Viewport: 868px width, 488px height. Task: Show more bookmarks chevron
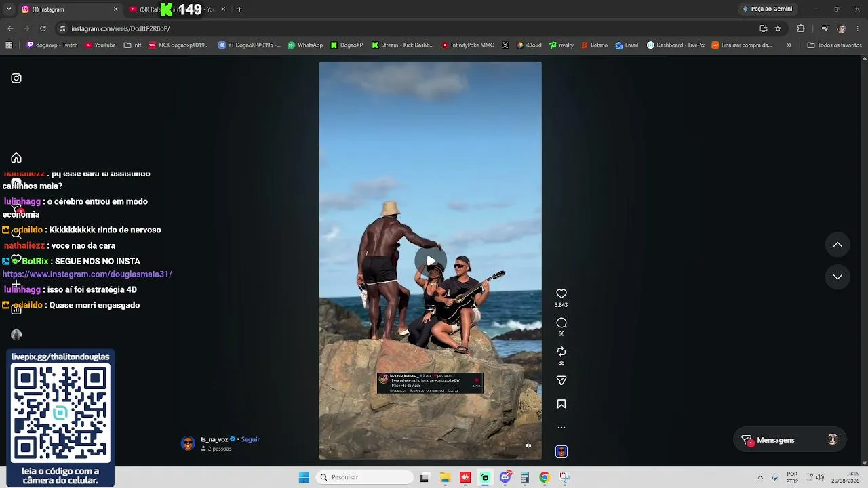(x=789, y=45)
